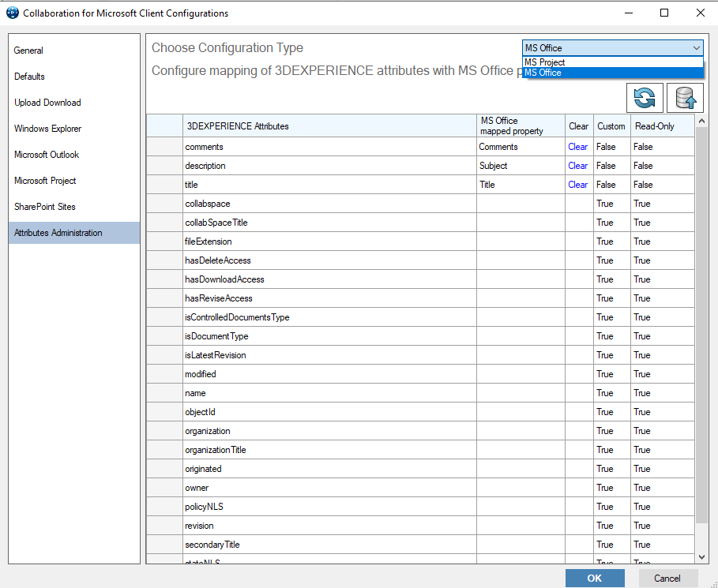Open the General settings page
Viewport: 718px width, 588px height.
[74, 51]
